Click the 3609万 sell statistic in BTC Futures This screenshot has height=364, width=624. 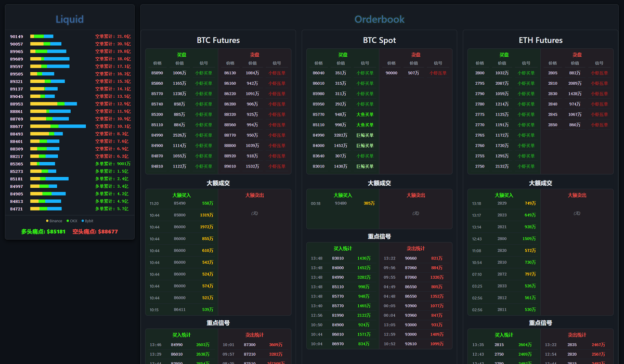[276, 344]
